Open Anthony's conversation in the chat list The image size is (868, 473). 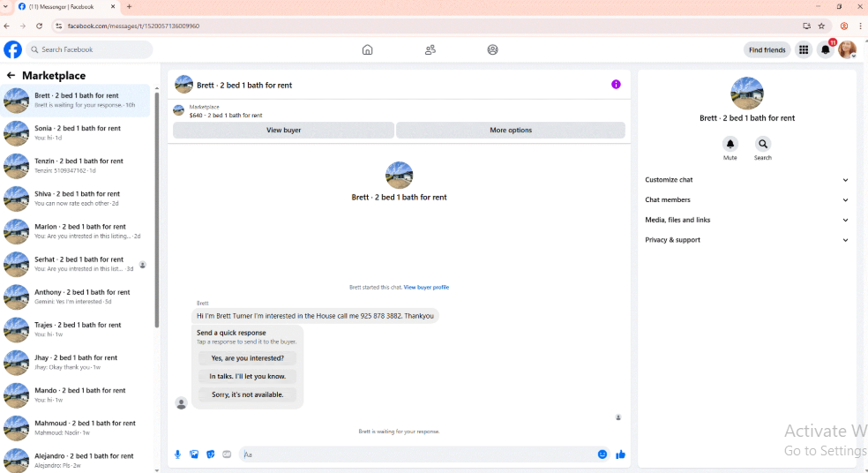click(76, 297)
